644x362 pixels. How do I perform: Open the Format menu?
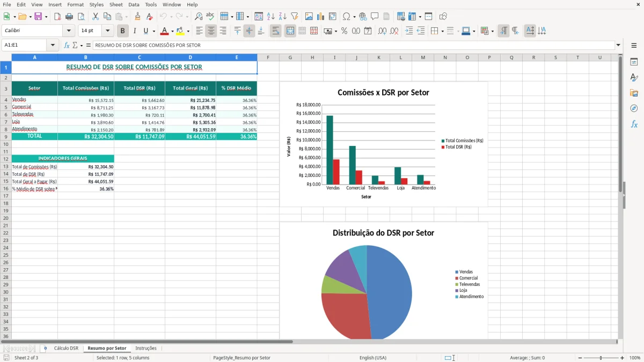point(76,4)
